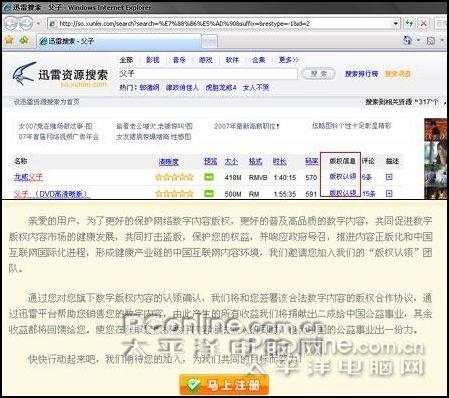449x398 pixels.
Task: Open the Feeds dropdown arrow
Action: 442,41
